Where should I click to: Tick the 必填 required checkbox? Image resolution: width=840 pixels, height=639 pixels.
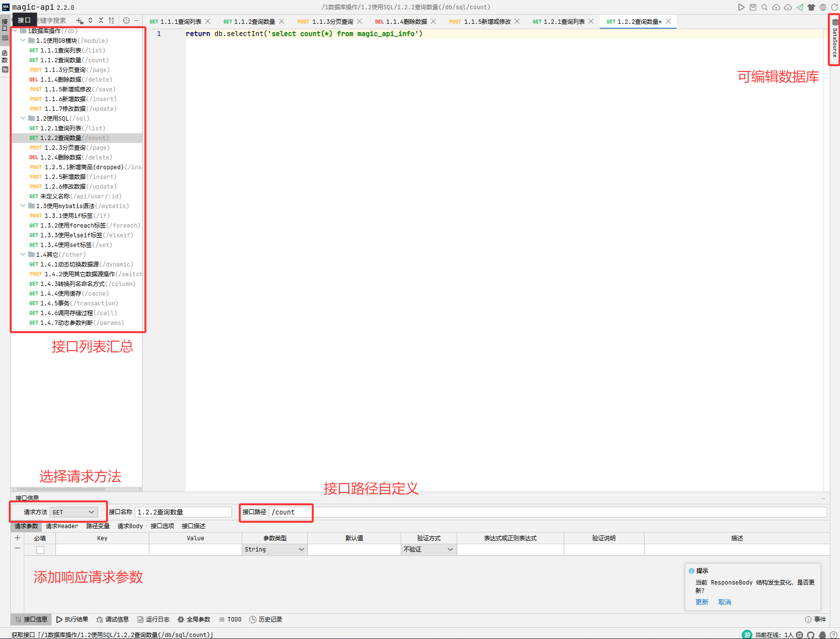(x=40, y=550)
